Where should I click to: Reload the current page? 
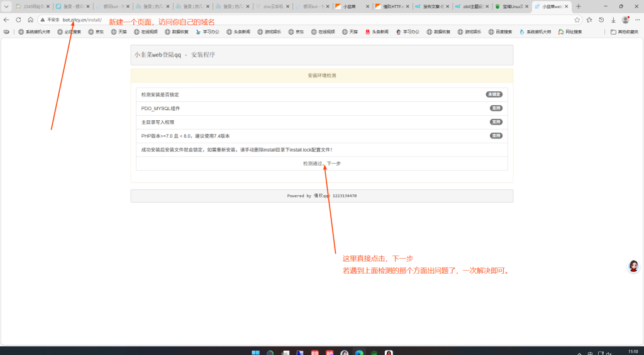[x=18, y=20]
